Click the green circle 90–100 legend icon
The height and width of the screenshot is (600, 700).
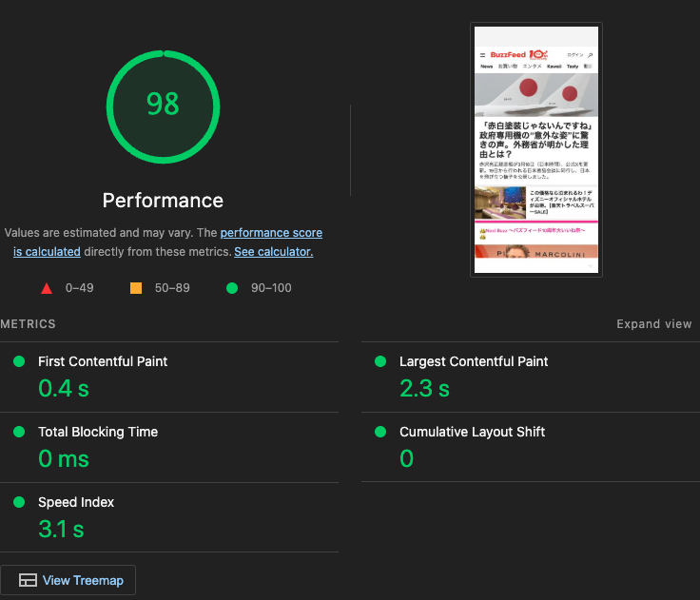[x=232, y=288]
